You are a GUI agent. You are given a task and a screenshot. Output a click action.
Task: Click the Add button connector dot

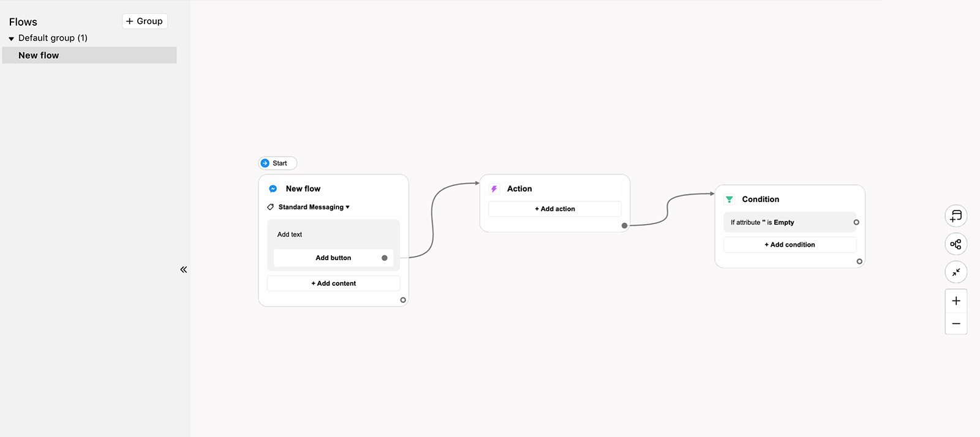pos(385,258)
